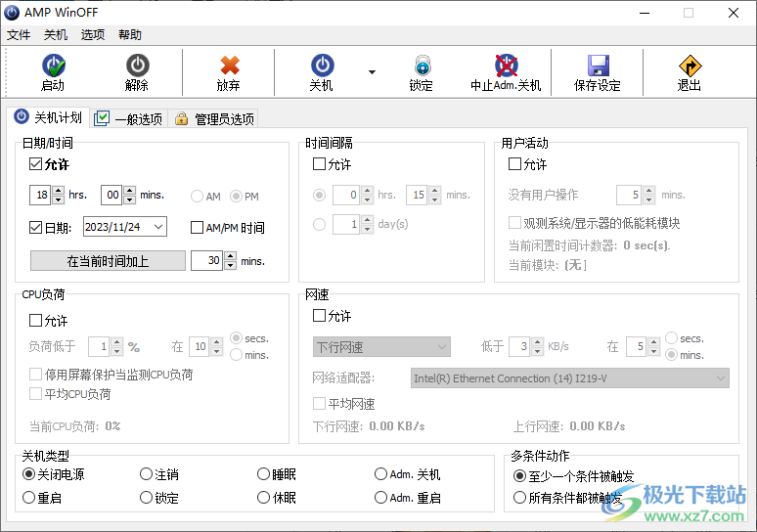757x532 pixels.
Task: Enable the AM/PM 时间 checkbox
Action: click(x=197, y=227)
